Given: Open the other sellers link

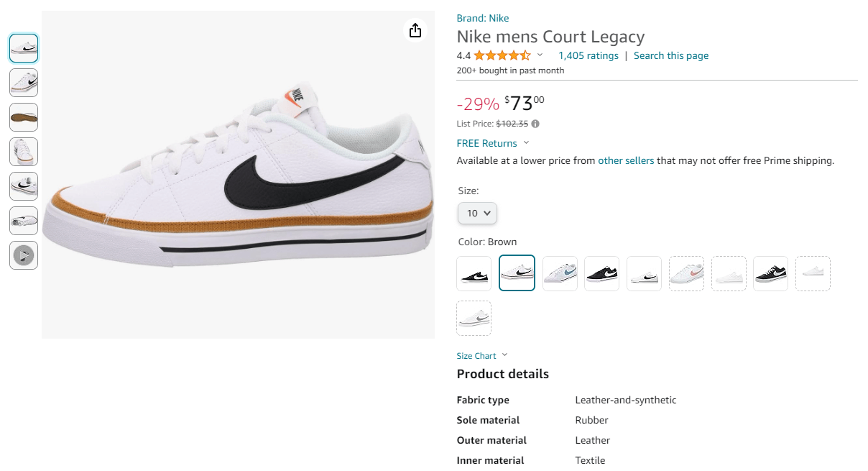Looking at the screenshot, I should [626, 160].
